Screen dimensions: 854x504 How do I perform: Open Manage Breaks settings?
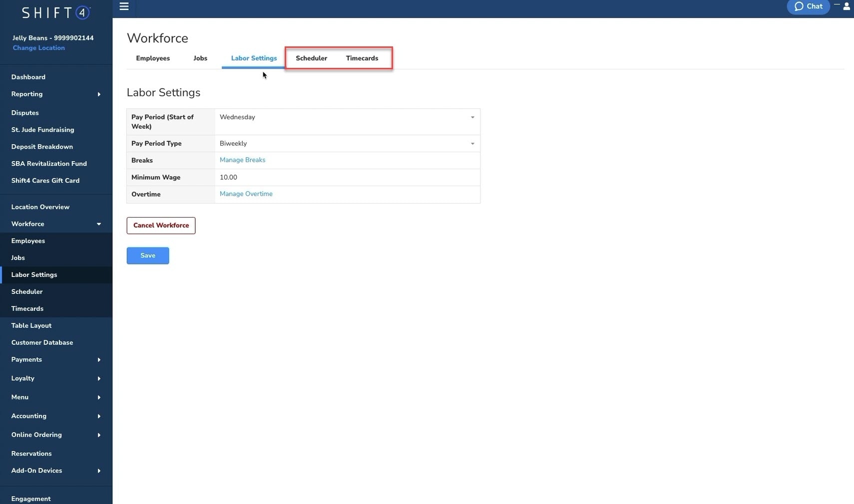(242, 160)
